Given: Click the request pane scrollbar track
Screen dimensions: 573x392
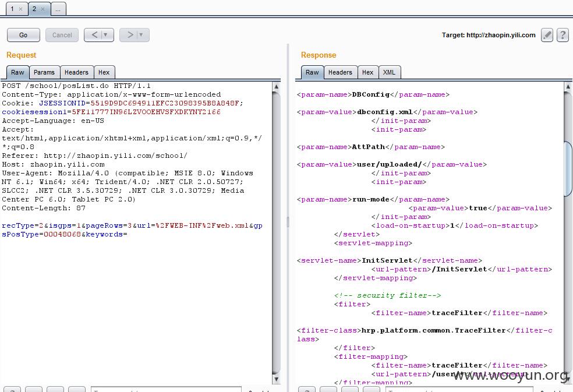Looking at the screenshot, I should click(276, 232).
